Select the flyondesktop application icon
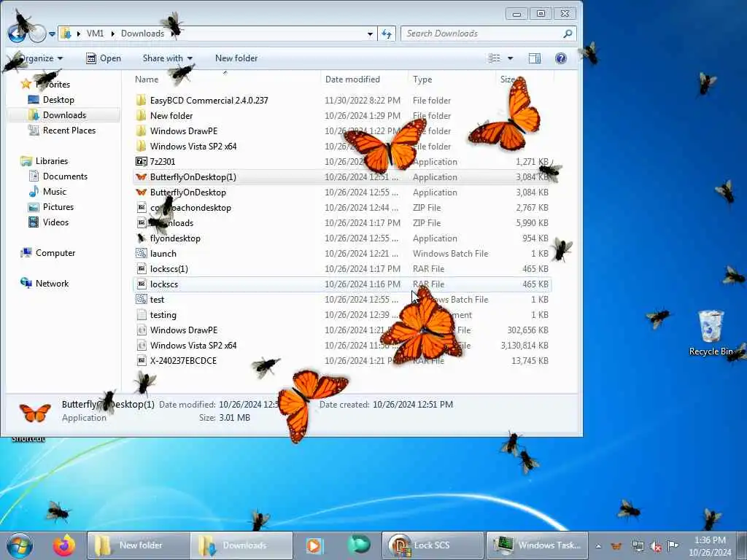 [141, 238]
